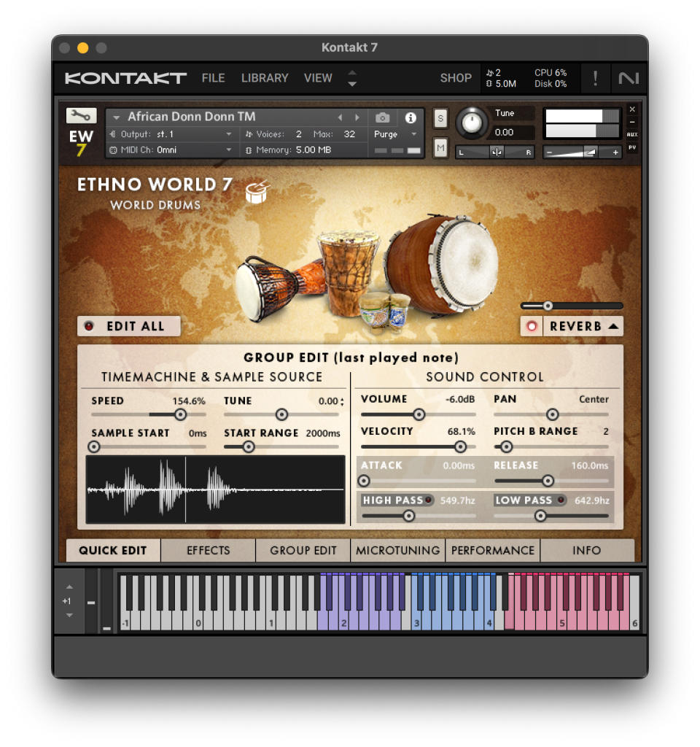Switch to the EFFECTS tab
The image size is (700, 747).
(x=208, y=550)
